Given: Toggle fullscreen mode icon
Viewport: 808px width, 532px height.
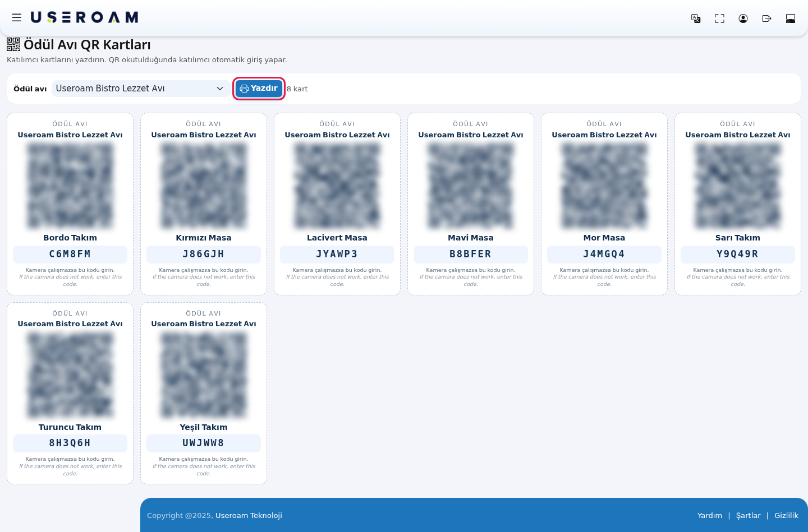Looking at the screenshot, I should tap(719, 18).
